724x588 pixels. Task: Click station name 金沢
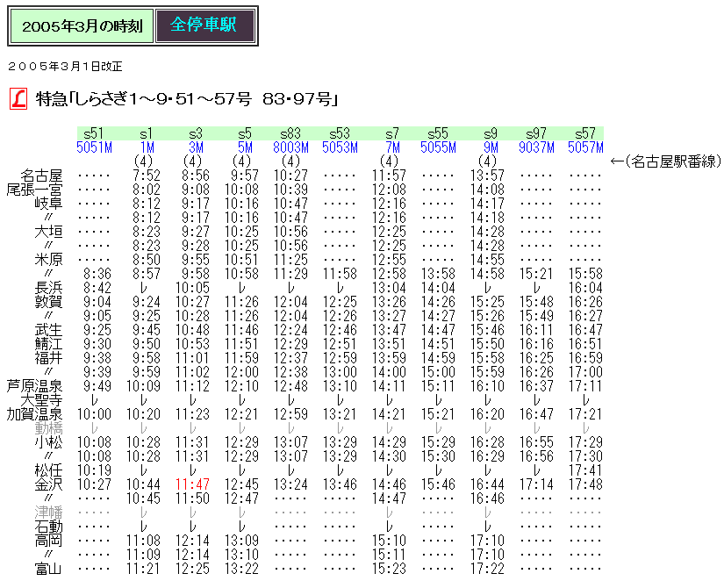[x=48, y=484]
